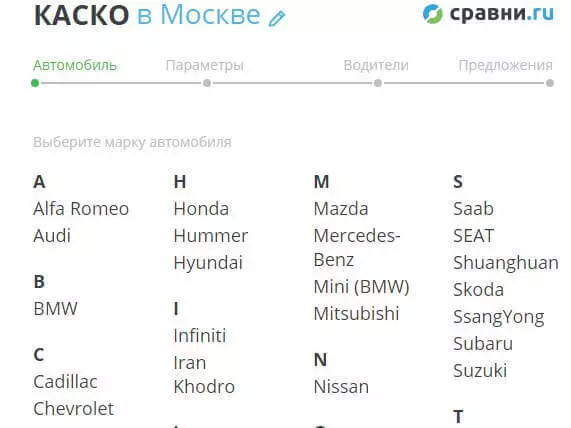Choose Infiniti from the list

(x=200, y=335)
